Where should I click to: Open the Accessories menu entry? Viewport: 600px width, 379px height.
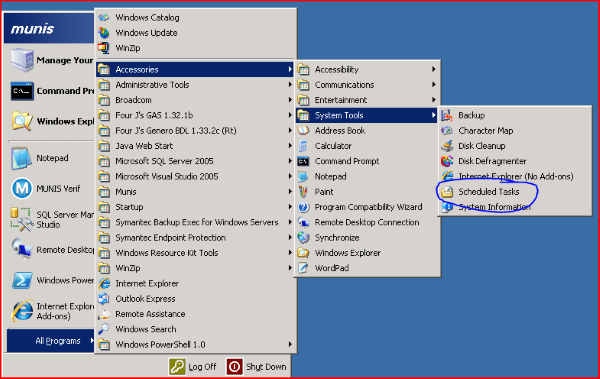tap(195, 69)
